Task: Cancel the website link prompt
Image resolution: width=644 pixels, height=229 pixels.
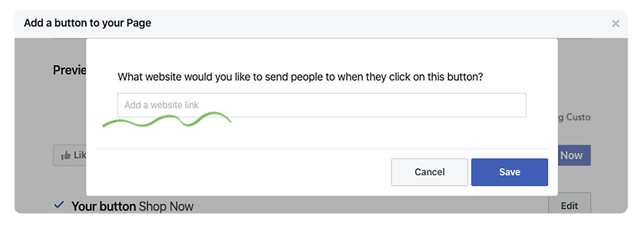Action: click(x=429, y=172)
